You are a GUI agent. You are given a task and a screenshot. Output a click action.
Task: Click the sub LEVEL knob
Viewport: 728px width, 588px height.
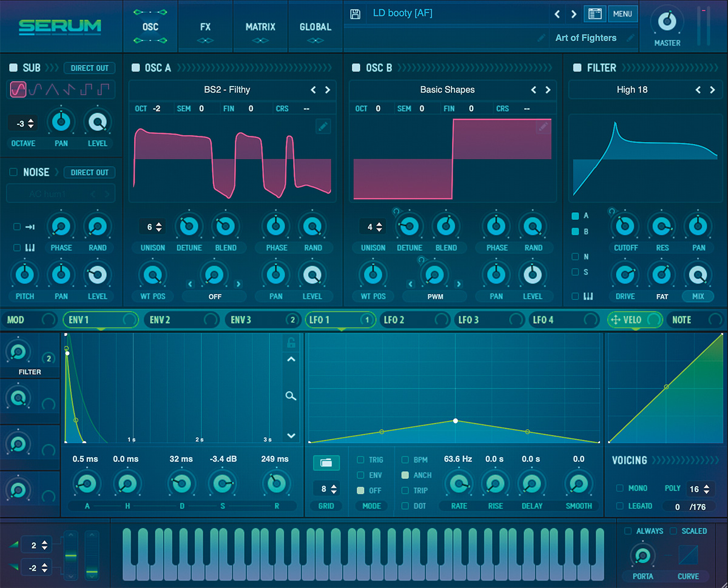tap(97, 122)
